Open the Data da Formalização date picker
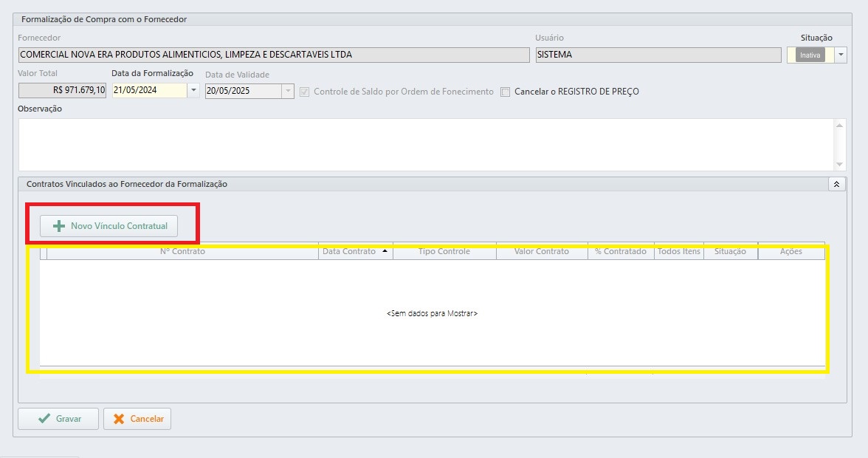This screenshot has width=868, height=458. click(x=193, y=91)
